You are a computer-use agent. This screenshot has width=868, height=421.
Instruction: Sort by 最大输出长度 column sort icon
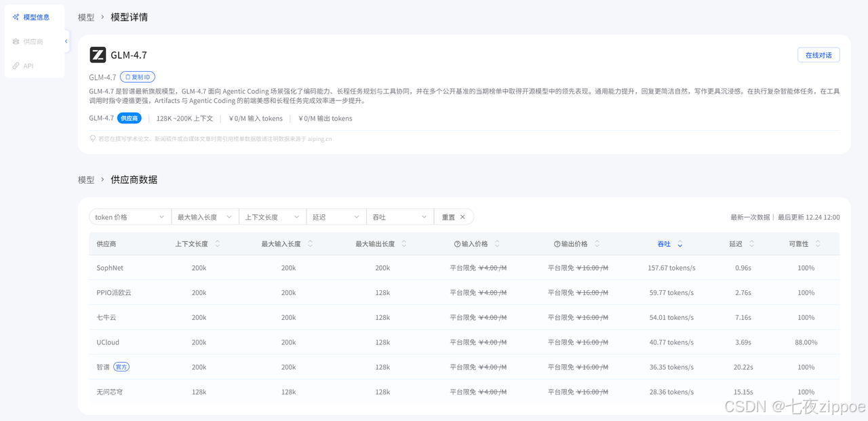[x=404, y=243]
